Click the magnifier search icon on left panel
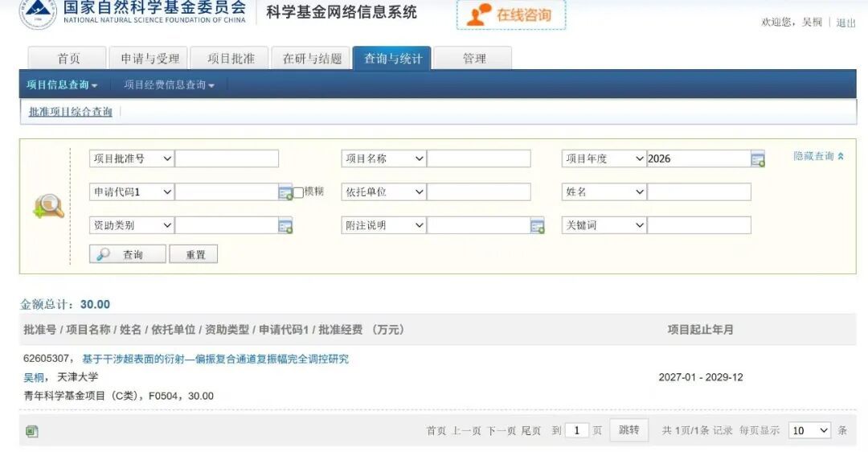The image size is (868, 452). pos(49,207)
